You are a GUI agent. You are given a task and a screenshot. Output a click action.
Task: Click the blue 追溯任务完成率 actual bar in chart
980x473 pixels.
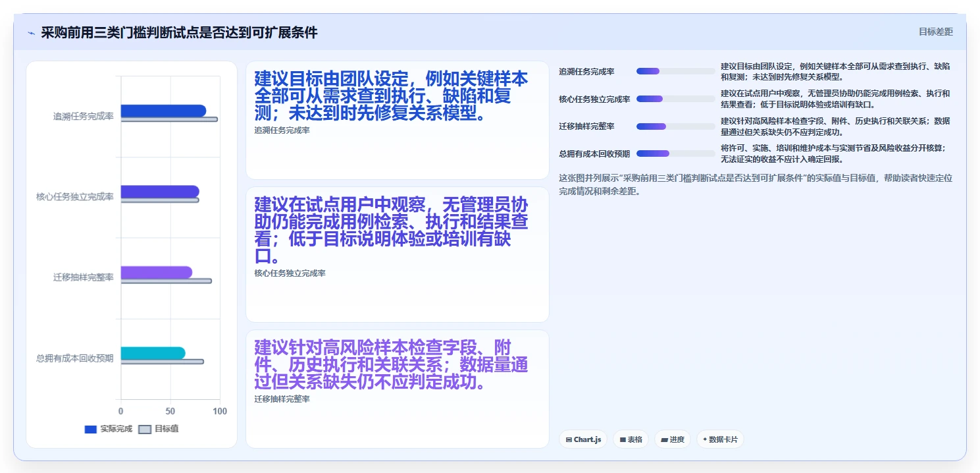pos(163,111)
